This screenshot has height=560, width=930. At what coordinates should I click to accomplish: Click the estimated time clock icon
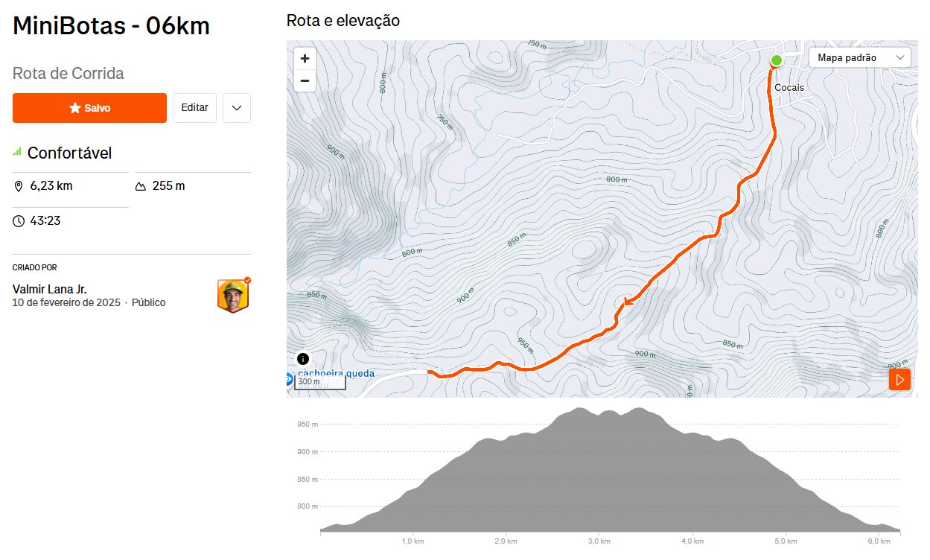point(19,221)
